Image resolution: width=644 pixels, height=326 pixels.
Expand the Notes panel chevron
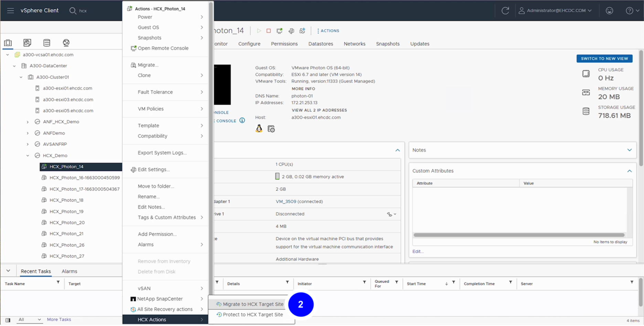pos(629,150)
